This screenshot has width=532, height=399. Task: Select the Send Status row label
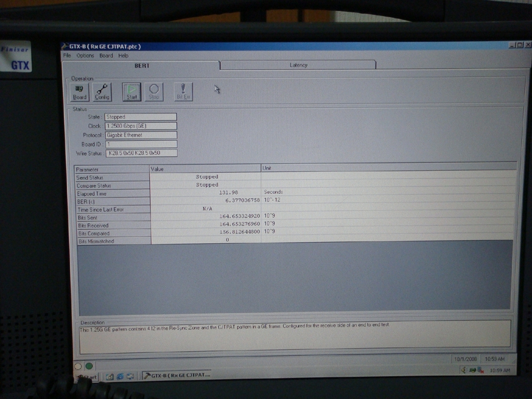pyautogui.click(x=112, y=178)
